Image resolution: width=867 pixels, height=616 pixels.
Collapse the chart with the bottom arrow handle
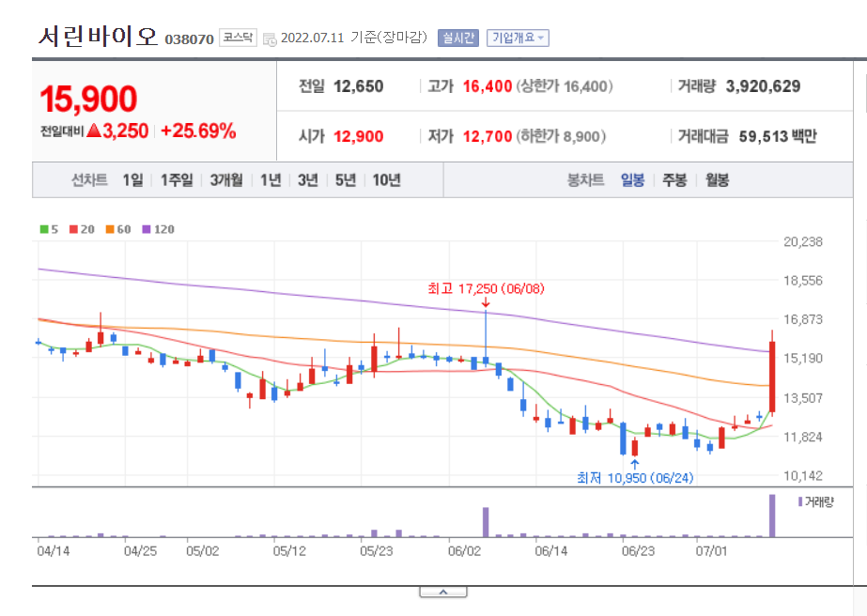click(x=443, y=593)
